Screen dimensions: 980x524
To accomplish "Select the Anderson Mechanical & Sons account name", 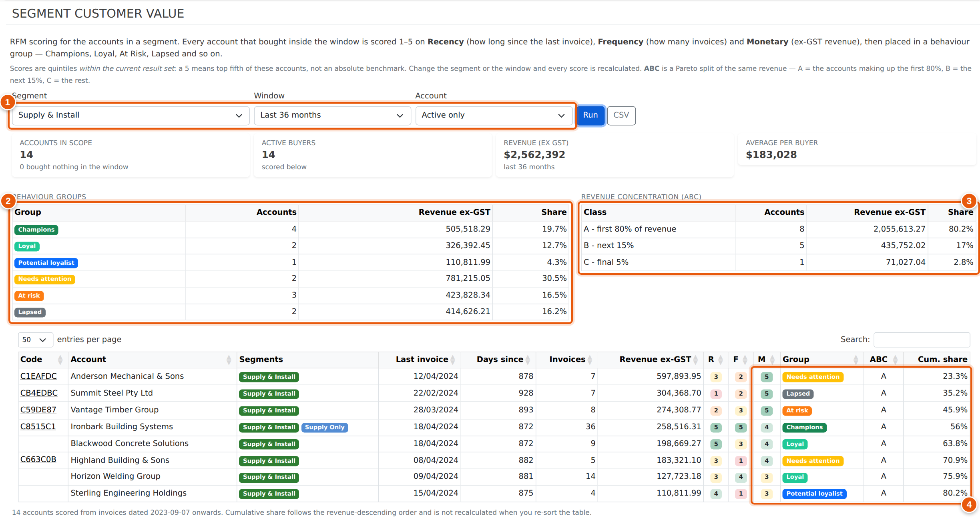I will click(127, 376).
